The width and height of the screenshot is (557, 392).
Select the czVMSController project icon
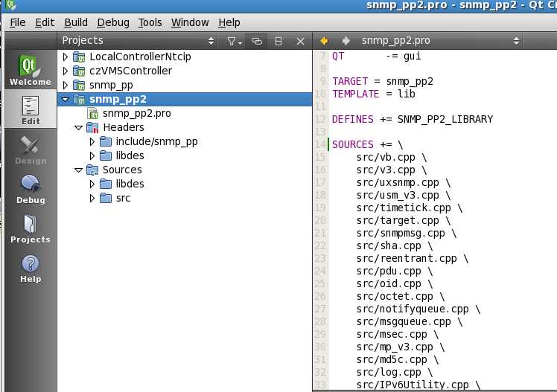[79, 71]
